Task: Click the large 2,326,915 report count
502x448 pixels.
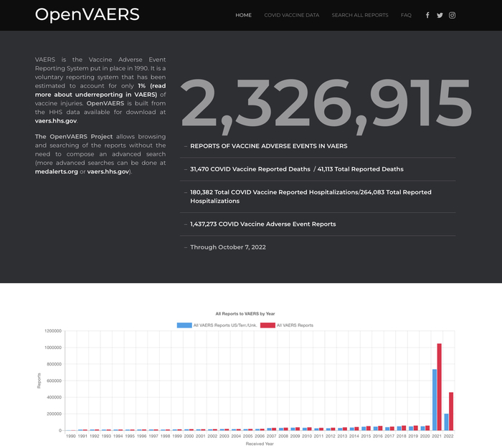Action: [x=326, y=105]
